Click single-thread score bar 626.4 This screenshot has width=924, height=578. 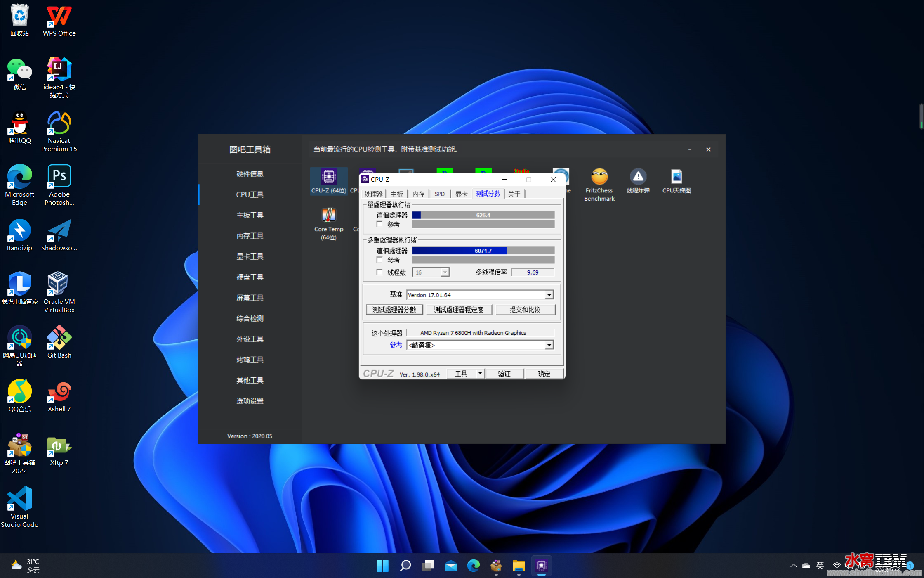(x=483, y=215)
